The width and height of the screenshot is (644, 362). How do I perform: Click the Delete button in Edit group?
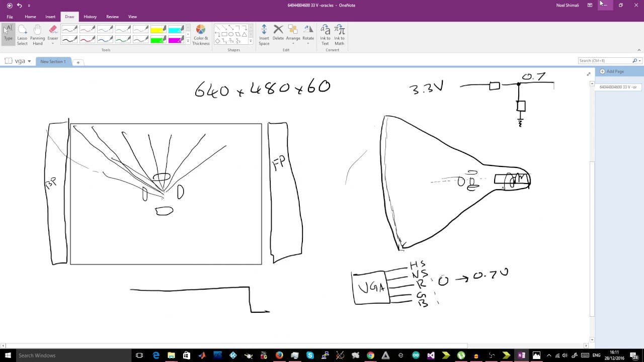point(278,33)
